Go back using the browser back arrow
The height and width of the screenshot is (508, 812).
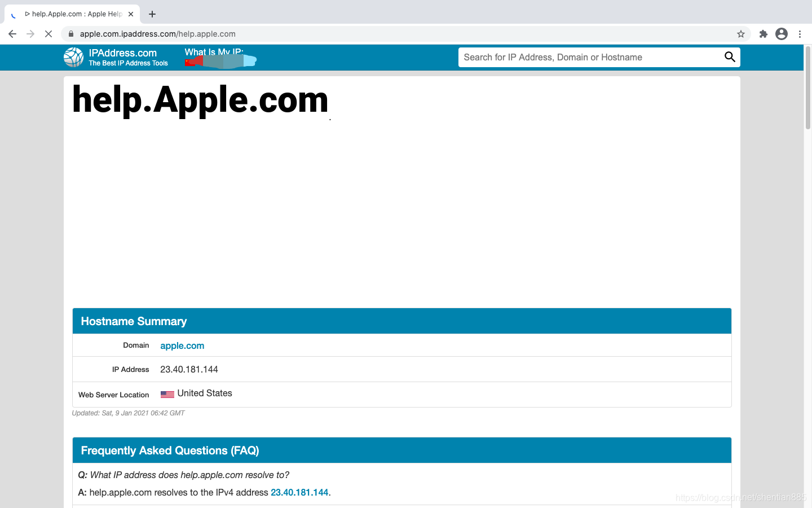tap(12, 34)
